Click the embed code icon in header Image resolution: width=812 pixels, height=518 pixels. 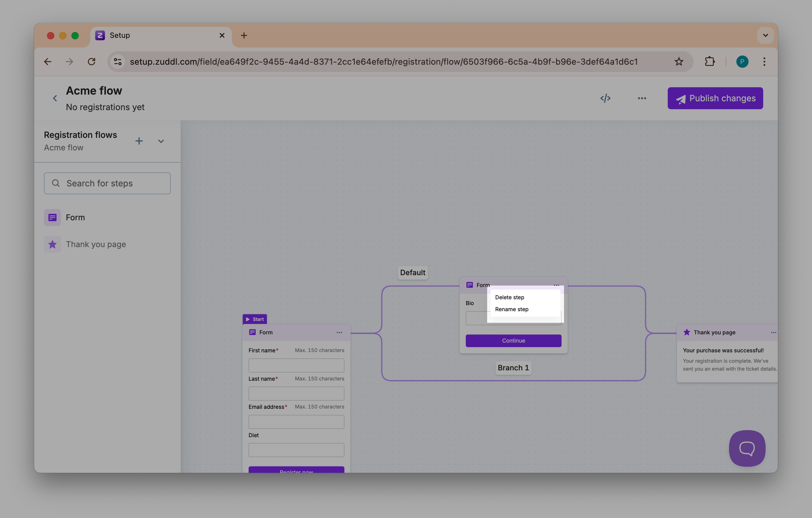pos(605,98)
